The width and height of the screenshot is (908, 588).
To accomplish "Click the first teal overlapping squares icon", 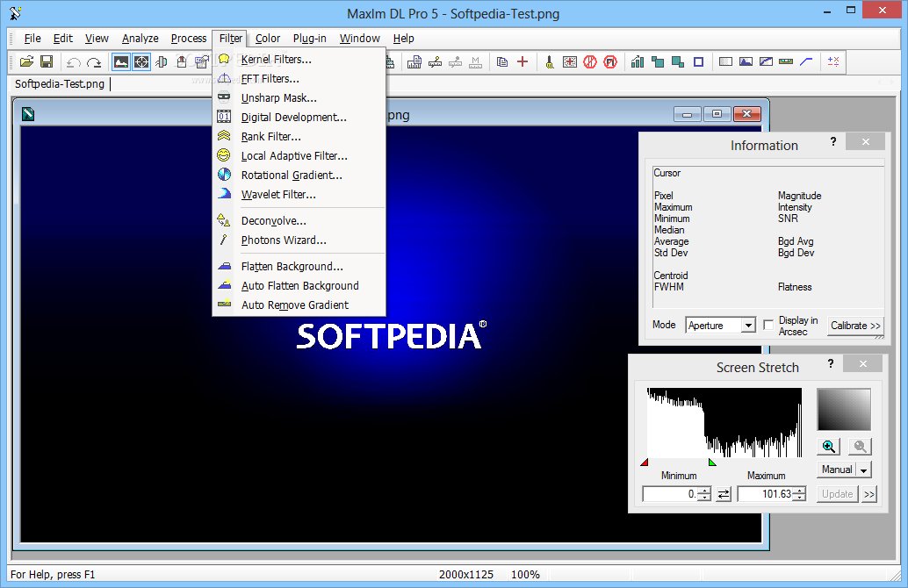I will 658,62.
